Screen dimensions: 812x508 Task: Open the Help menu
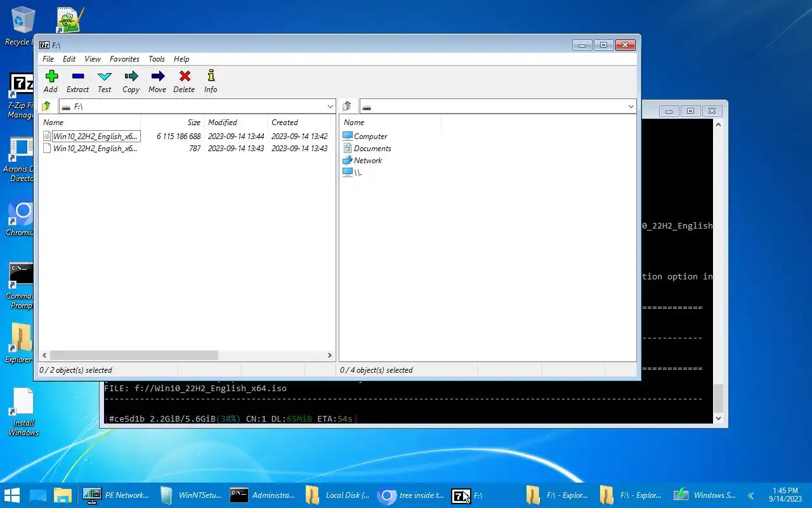click(181, 58)
